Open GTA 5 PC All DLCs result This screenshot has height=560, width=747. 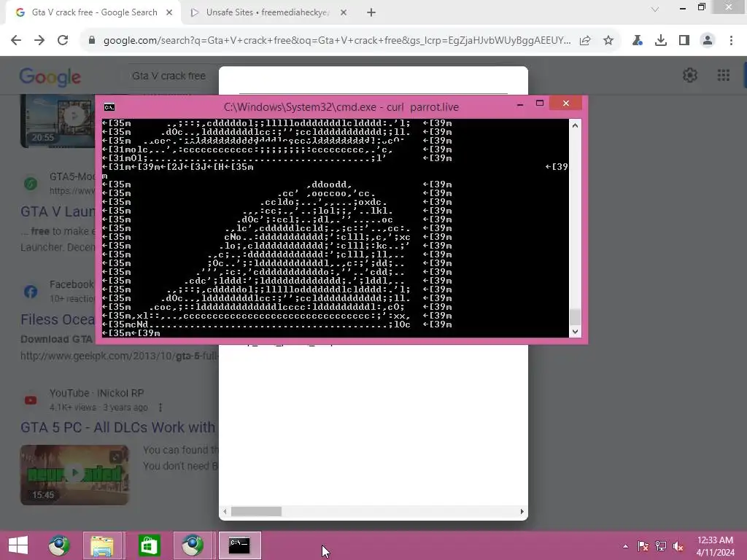point(117,427)
